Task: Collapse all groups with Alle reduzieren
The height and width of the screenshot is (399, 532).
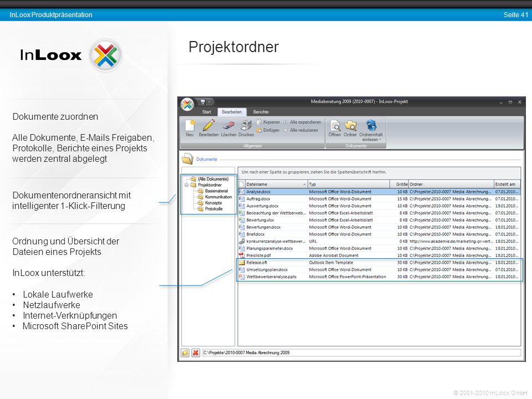Action: (x=301, y=130)
